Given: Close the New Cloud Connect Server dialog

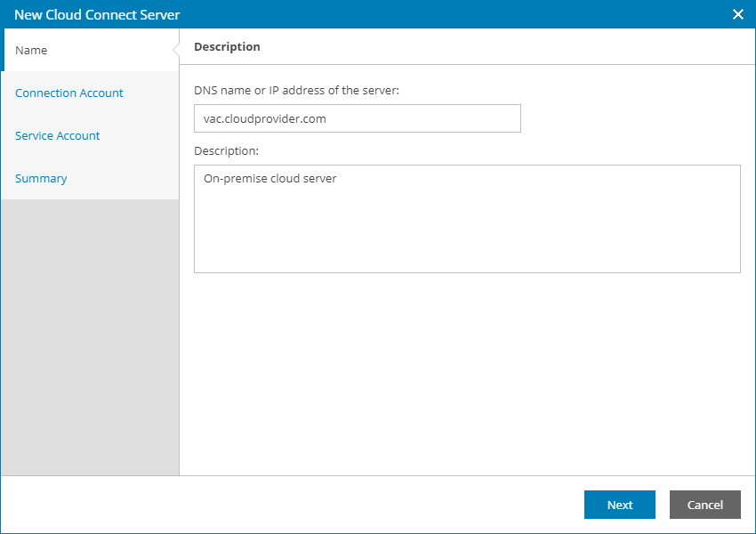Looking at the screenshot, I should 737,14.
